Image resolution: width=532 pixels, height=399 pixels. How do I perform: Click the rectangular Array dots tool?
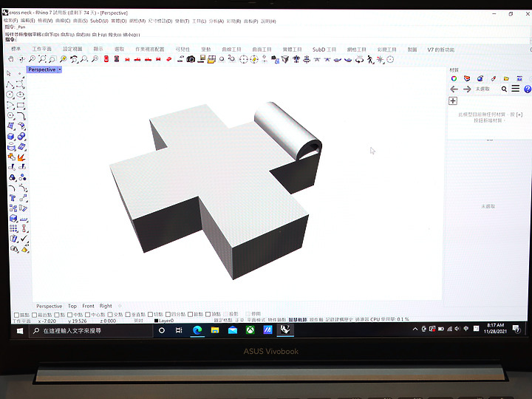tap(13, 228)
